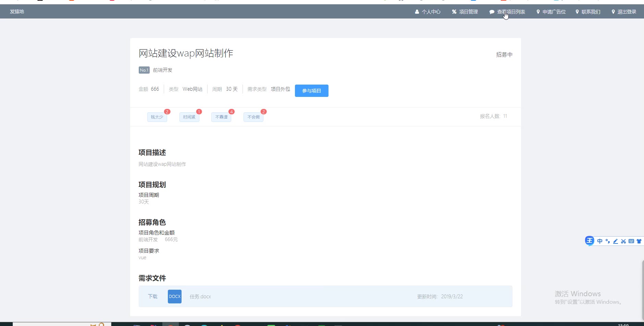Toggle the punctuation mode icon in IME bar
The image size is (644, 326).
(x=608, y=241)
